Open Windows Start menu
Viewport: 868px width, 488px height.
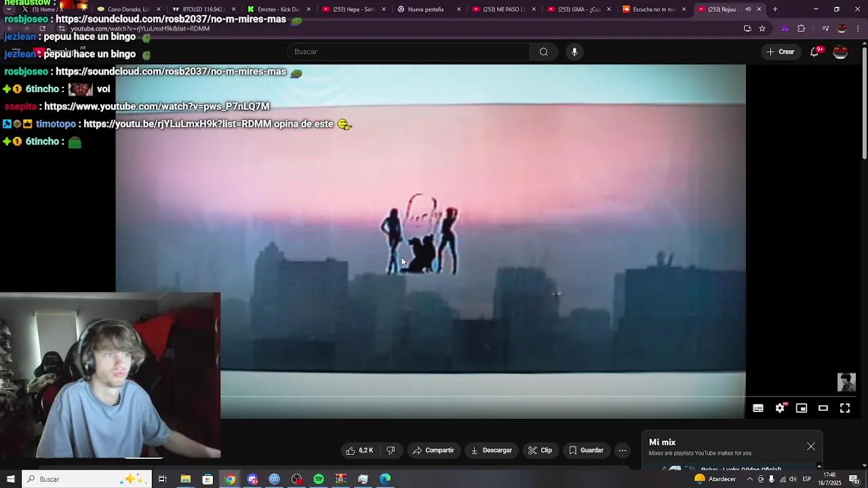(10, 479)
